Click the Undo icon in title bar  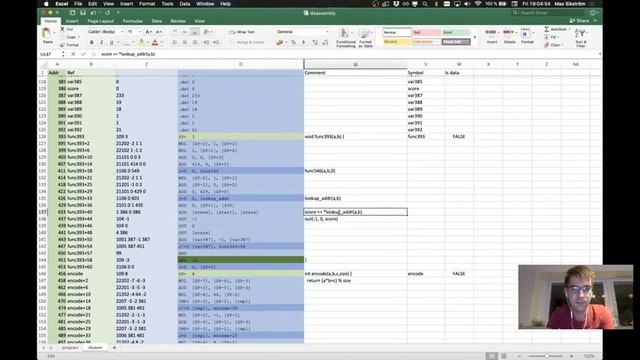tap(93, 13)
